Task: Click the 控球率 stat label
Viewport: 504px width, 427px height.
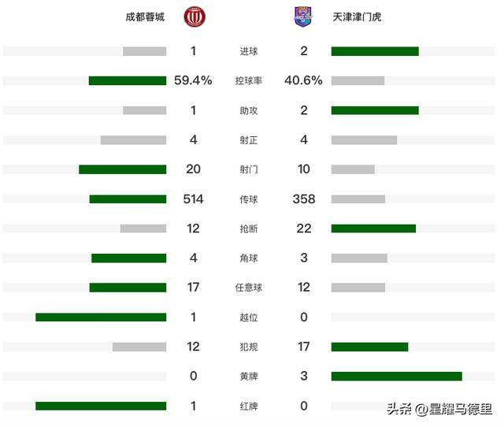Action: pos(249,80)
